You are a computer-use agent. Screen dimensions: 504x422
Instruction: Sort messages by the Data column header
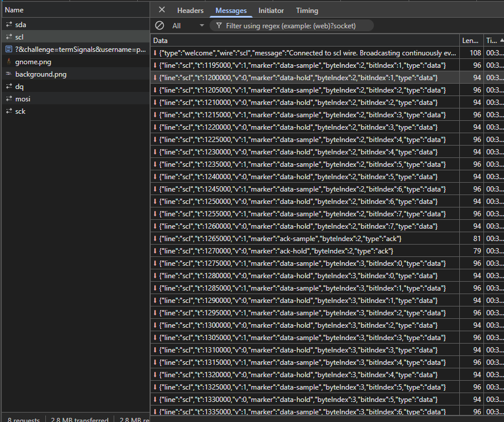305,41
